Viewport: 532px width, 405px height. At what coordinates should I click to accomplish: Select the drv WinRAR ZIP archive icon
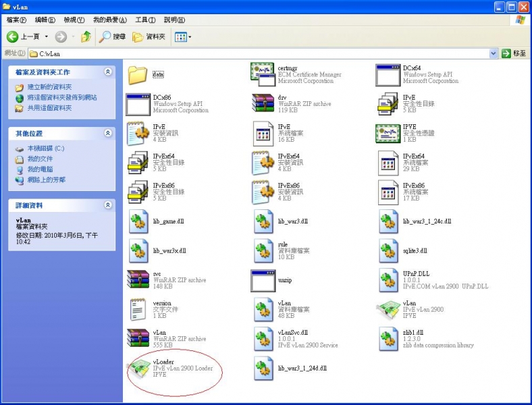click(263, 103)
